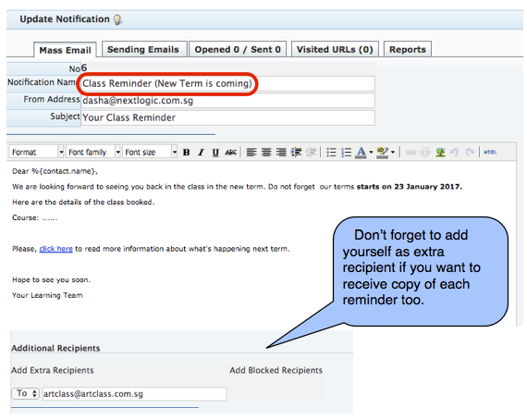Insert an image with the tree icon

[440, 153]
